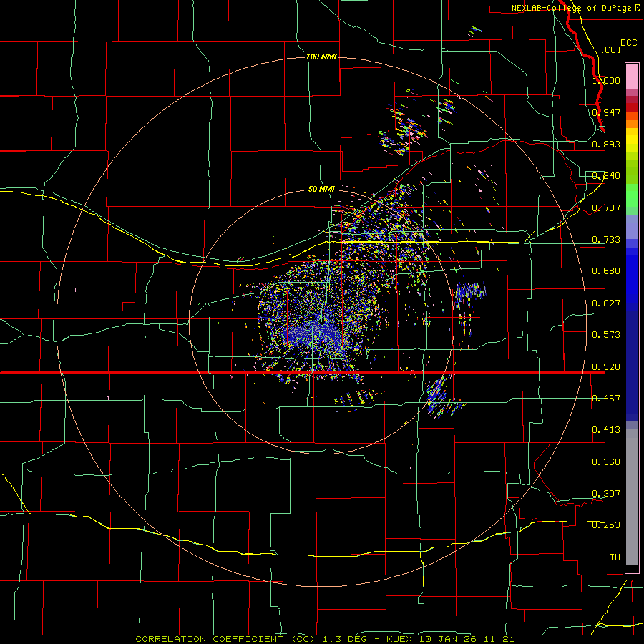Click the 0.947 scale value
The width and height of the screenshot is (644, 644).
tap(606, 112)
